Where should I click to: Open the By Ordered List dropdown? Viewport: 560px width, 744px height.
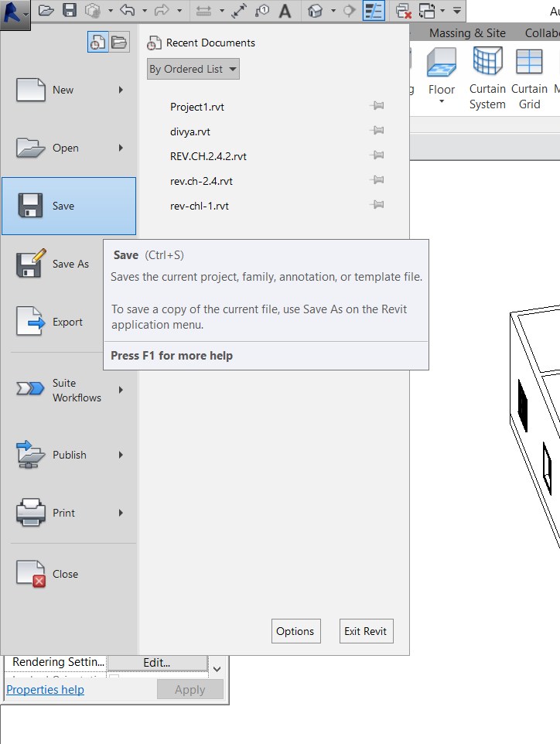[193, 69]
